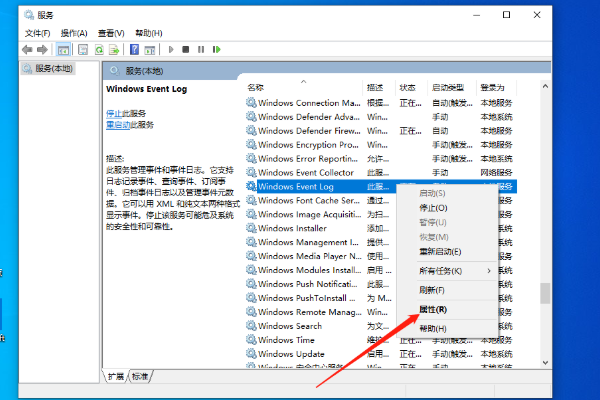Select 服务(本地) tree node

49,69
